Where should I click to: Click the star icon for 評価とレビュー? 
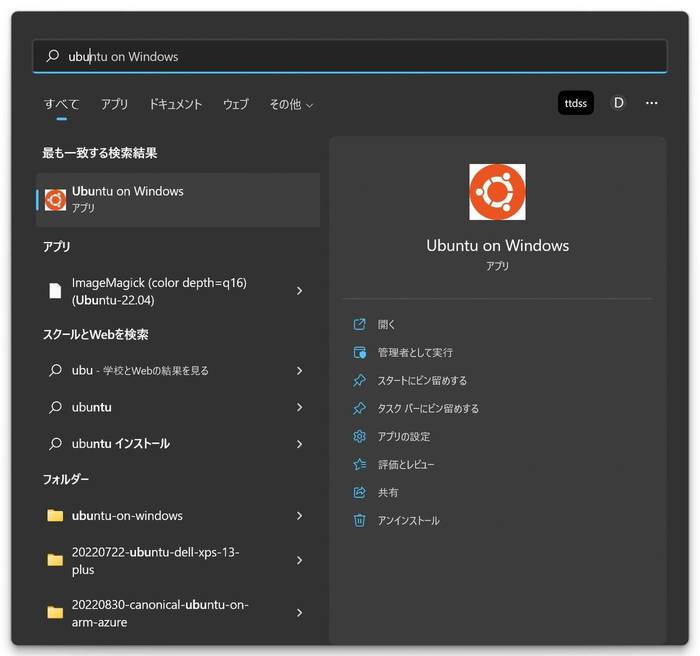359,464
